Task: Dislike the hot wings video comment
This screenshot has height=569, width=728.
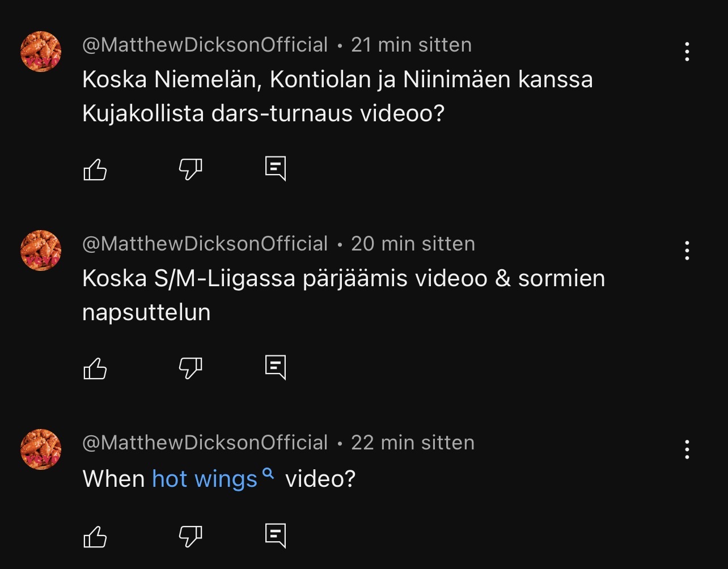Action: [x=191, y=536]
